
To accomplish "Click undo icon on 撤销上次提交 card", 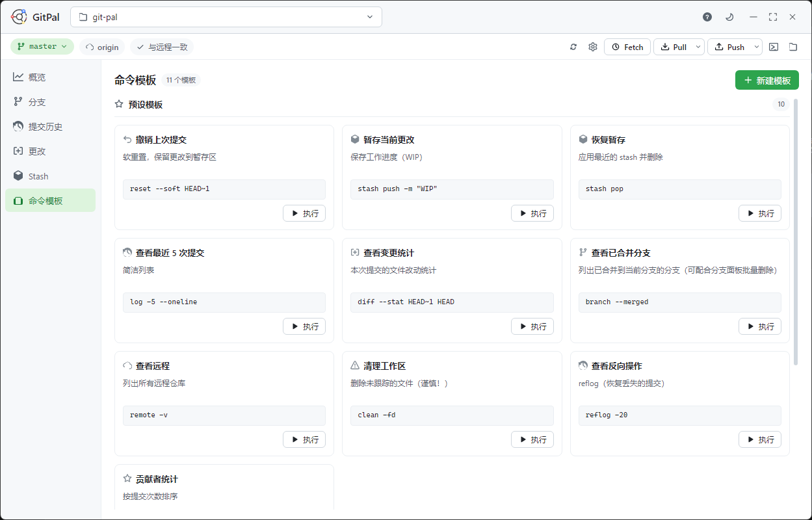I will (127, 140).
